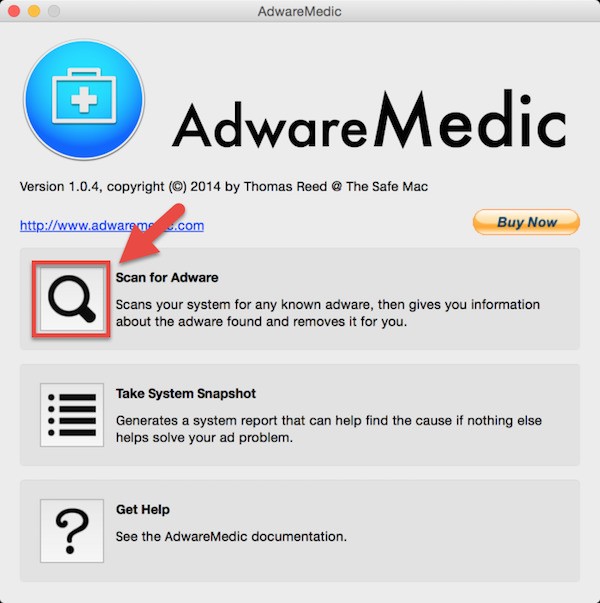
Task: Click the AdwareMedic title bar text
Action: (x=300, y=12)
